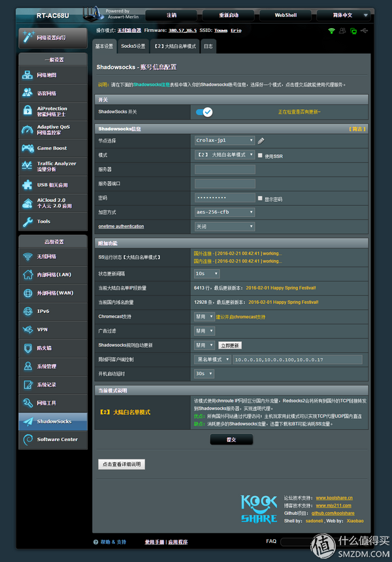The height and width of the screenshot is (562, 392).
Task: Open Traffic Analyzer icon
Action: pos(27,165)
